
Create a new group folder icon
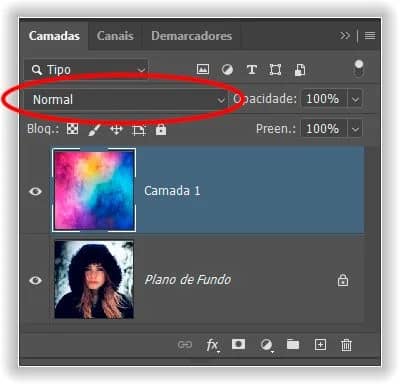(293, 344)
